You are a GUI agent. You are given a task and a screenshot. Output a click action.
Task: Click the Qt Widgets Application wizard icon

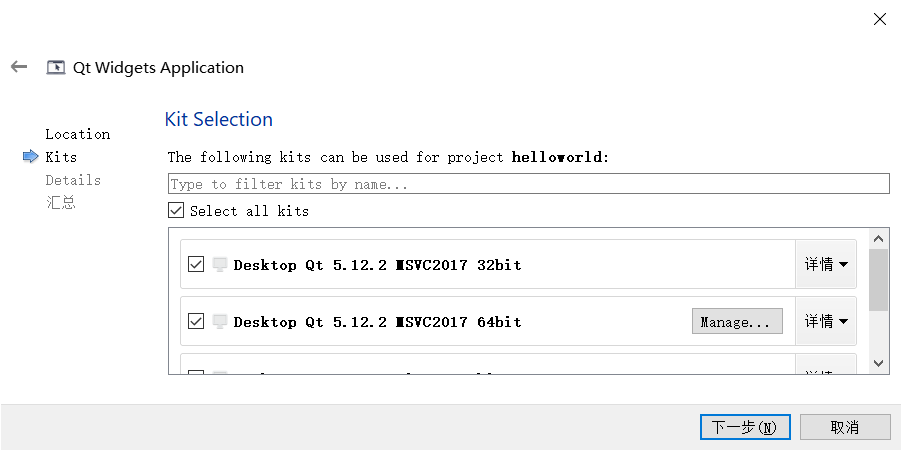pyautogui.click(x=56, y=67)
